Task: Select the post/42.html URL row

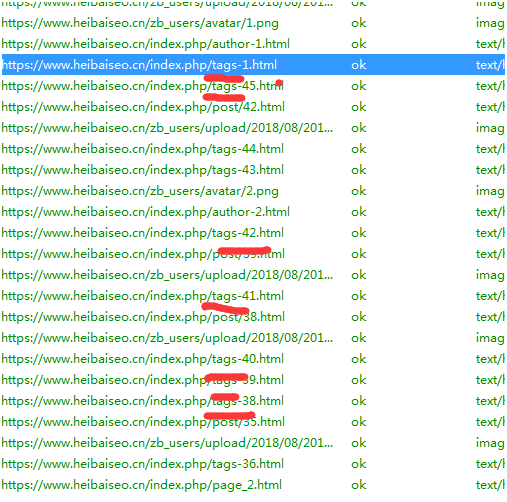Action: [x=253, y=107]
